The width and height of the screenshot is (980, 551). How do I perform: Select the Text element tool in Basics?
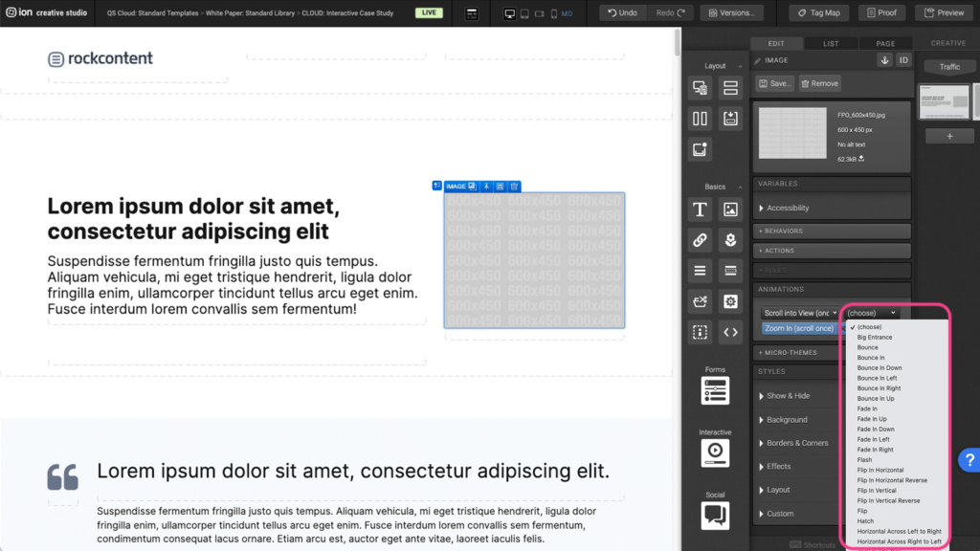point(700,209)
